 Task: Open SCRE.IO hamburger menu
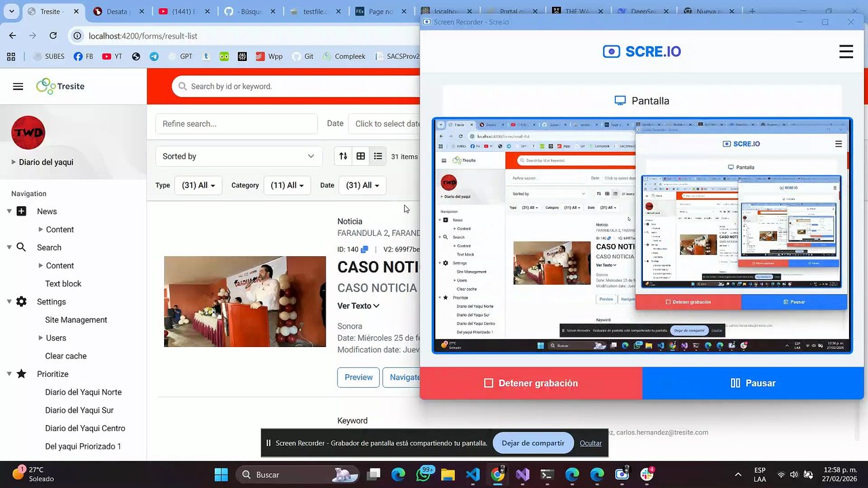click(846, 52)
